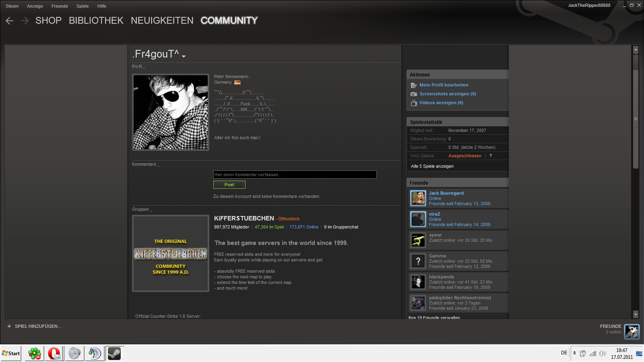Image resolution: width=644 pixels, height=362 pixels.
Task: Open Windows Start button
Action: click(11, 354)
